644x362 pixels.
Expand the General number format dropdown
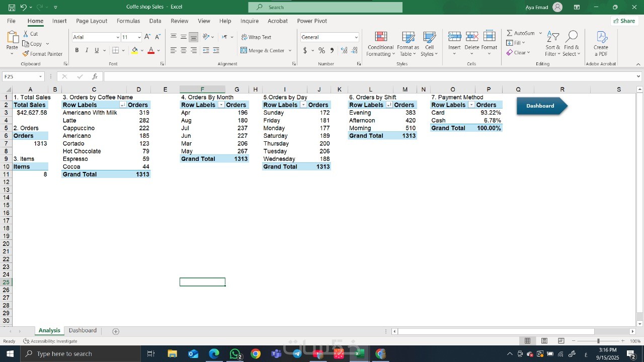(356, 37)
